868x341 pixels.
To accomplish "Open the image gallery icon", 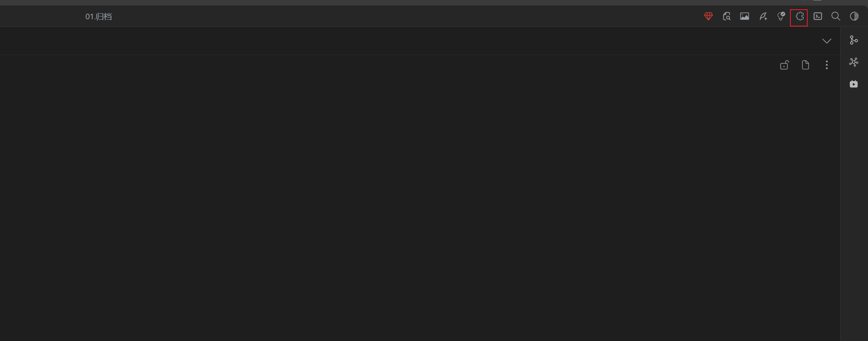I will [x=745, y=16].
